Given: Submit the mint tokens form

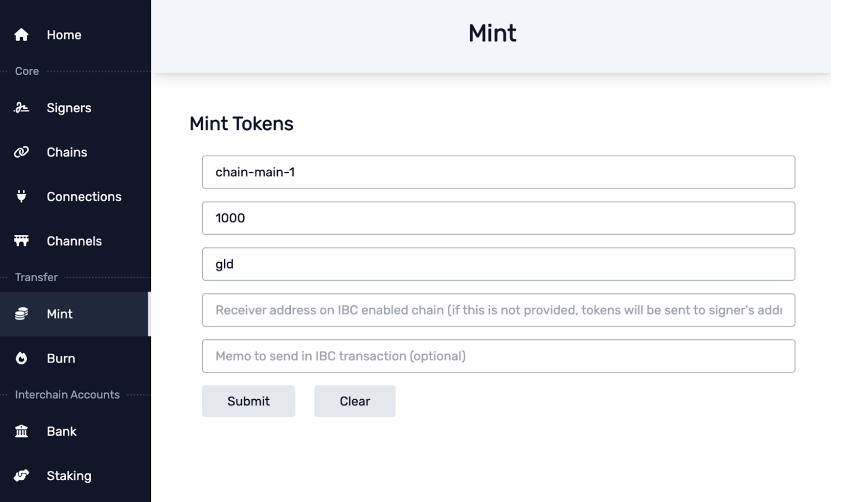Looking at the screenshot, I should 248,401.
